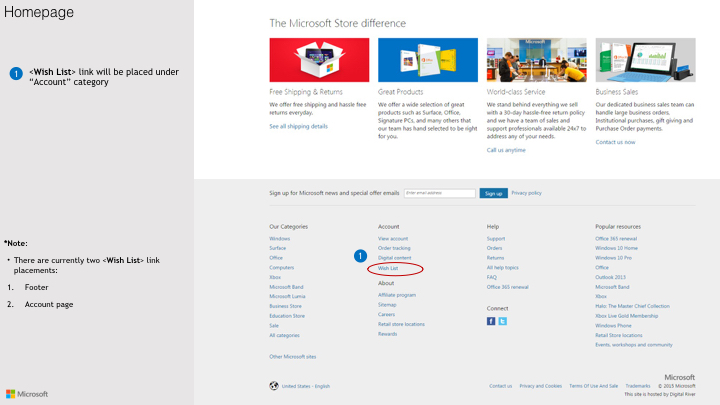
Task: Open Office 365 renewal under Help
Action: (x=507, y=287)
